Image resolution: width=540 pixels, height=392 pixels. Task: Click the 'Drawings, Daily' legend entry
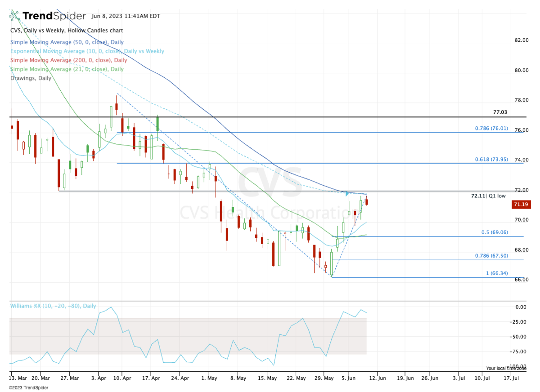[x=31, y=78]
